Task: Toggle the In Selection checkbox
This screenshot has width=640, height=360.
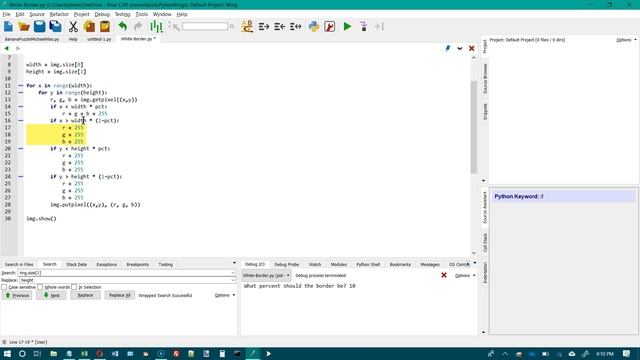Action: 74,287
